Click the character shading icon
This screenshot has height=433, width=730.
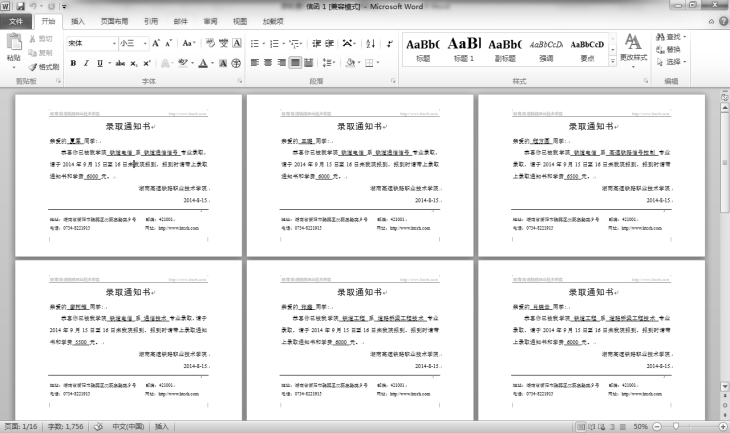tap(223, 63)
